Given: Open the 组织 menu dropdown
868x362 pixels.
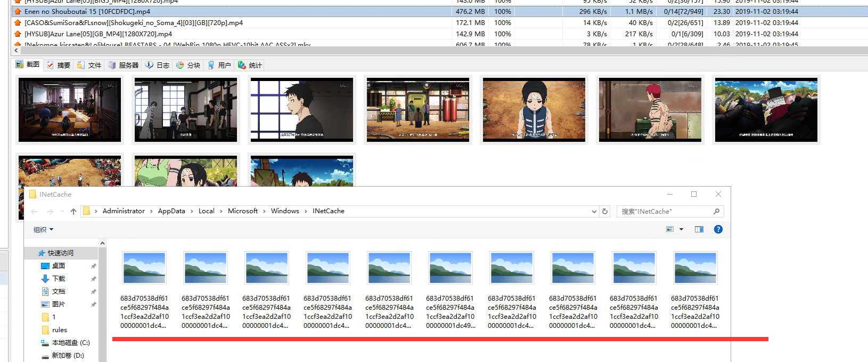Looking at the screenshot, I should pos(44,229).
